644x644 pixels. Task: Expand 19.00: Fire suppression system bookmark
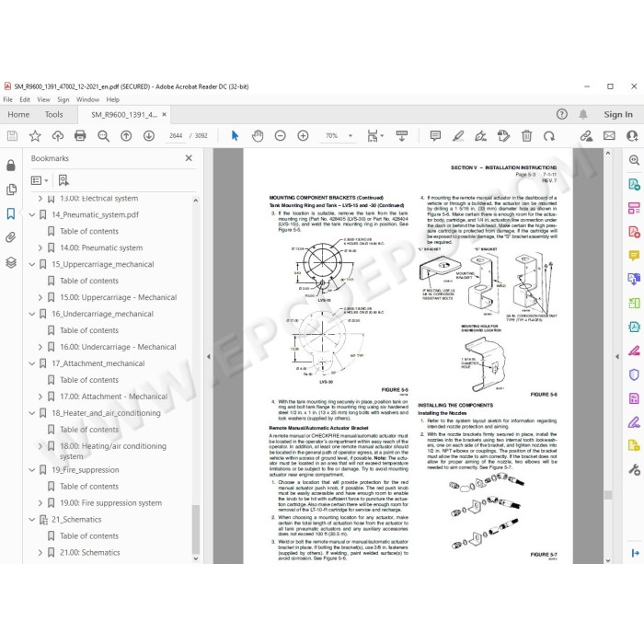40,502
